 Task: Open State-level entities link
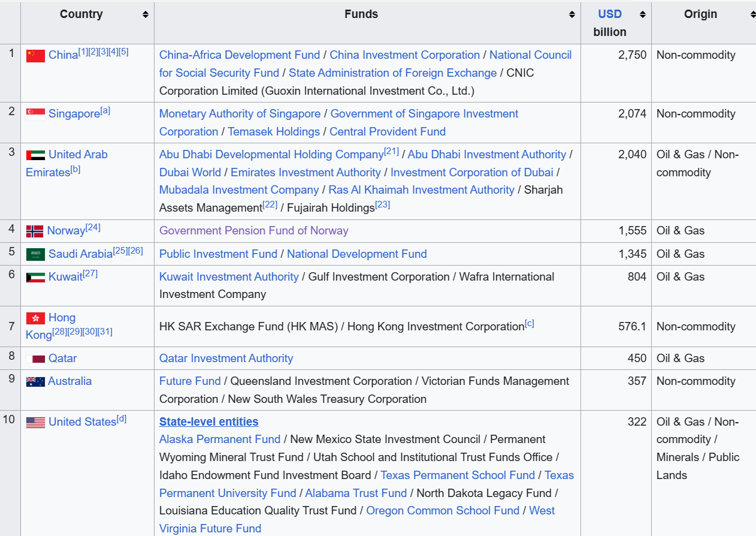pos(208,422)
